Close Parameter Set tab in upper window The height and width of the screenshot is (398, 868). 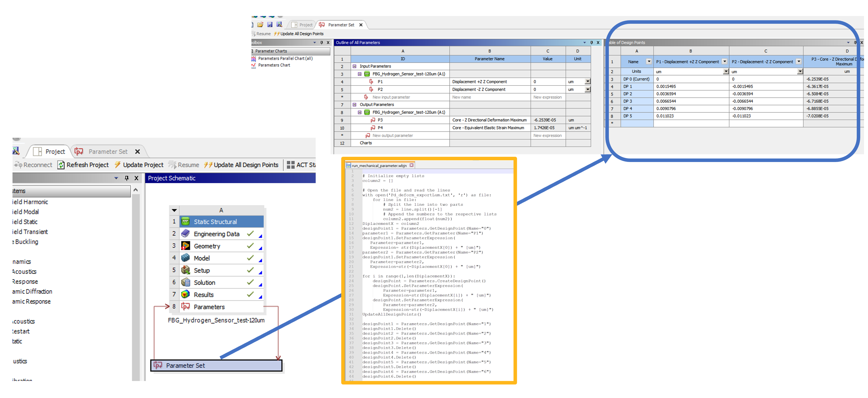pos(361,25)
